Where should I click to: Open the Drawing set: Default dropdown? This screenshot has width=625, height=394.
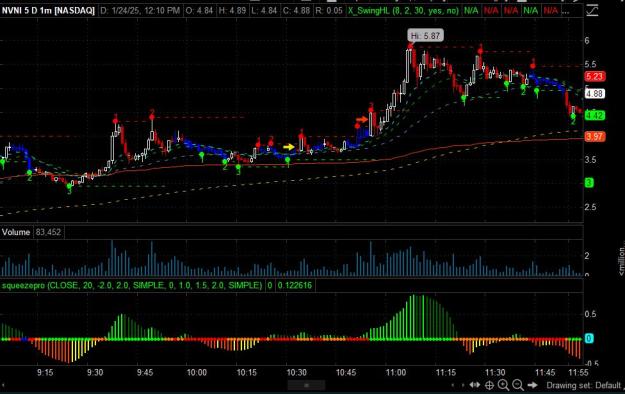pos(584,385)
